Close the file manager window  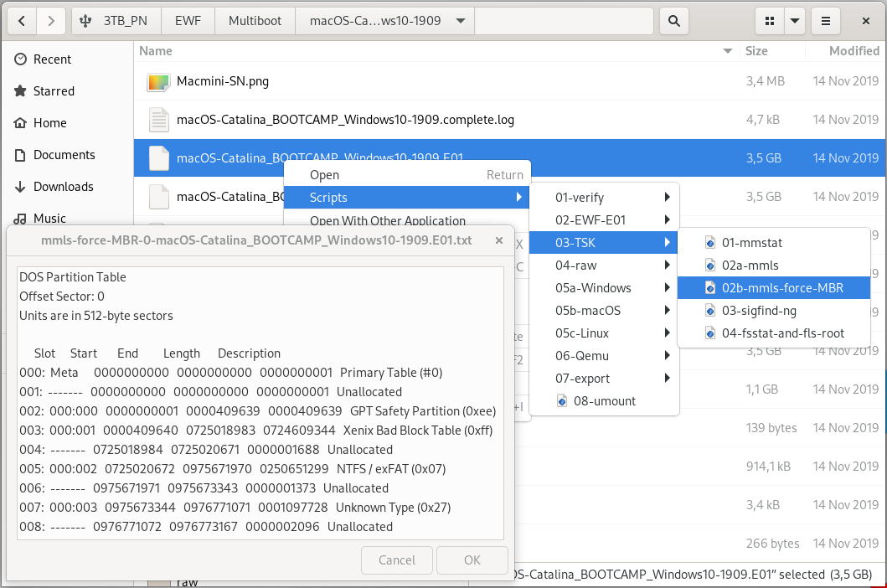tap(865, 21)
